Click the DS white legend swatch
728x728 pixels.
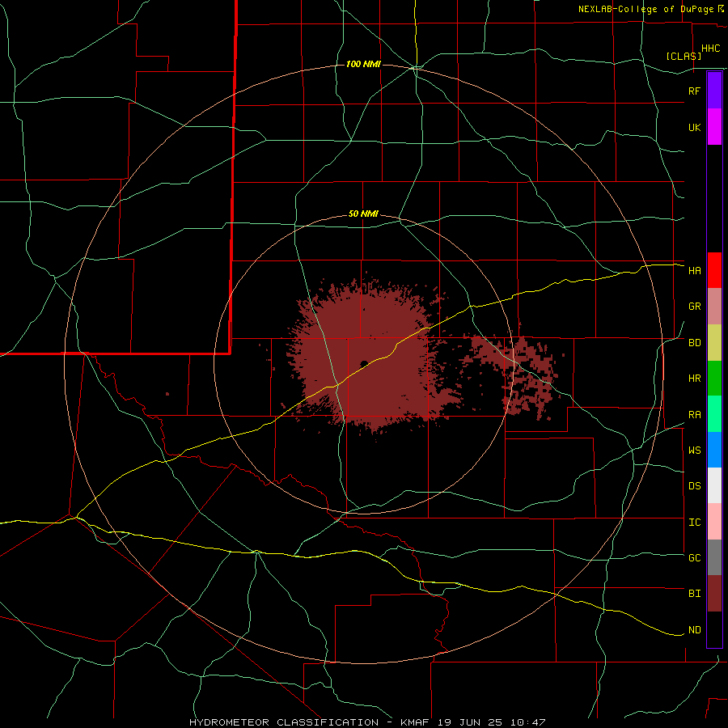click(714, 485)
